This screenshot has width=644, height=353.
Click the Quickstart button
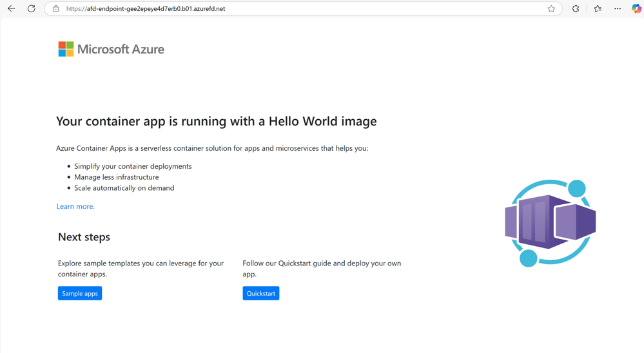(x=261, y=294)
